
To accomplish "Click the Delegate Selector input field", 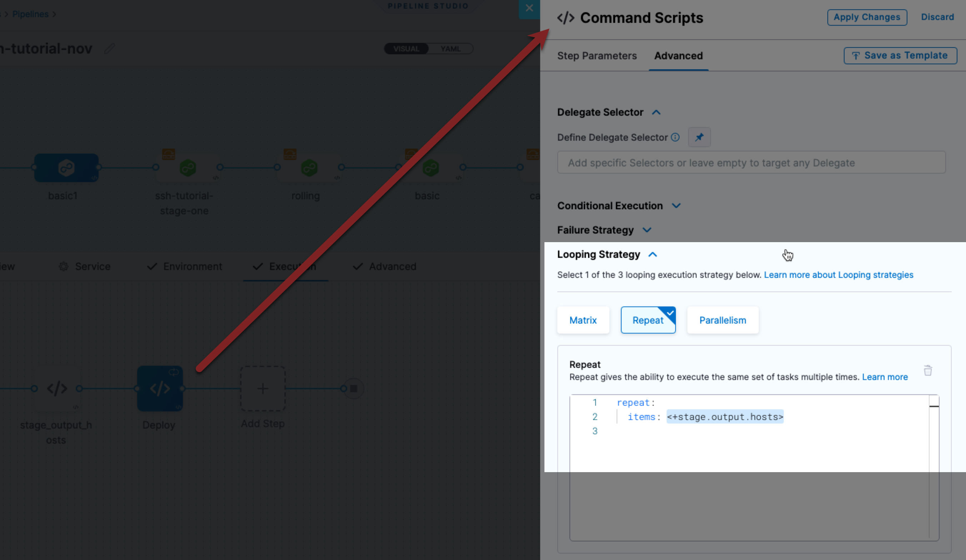I will click(751, 163).
